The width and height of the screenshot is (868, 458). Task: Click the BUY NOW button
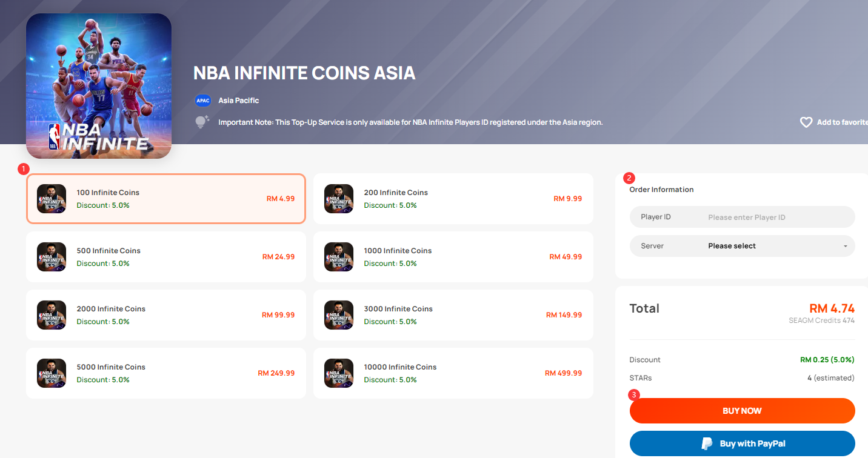[x=743, y=411]
